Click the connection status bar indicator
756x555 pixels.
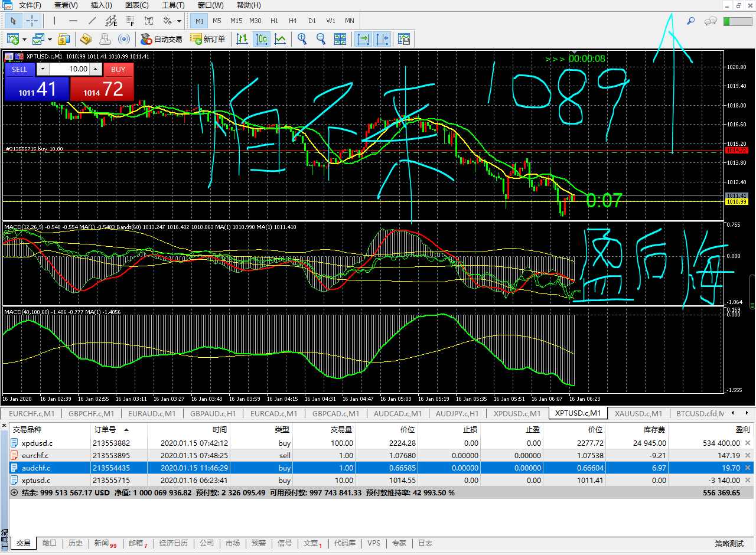point(737,21)
